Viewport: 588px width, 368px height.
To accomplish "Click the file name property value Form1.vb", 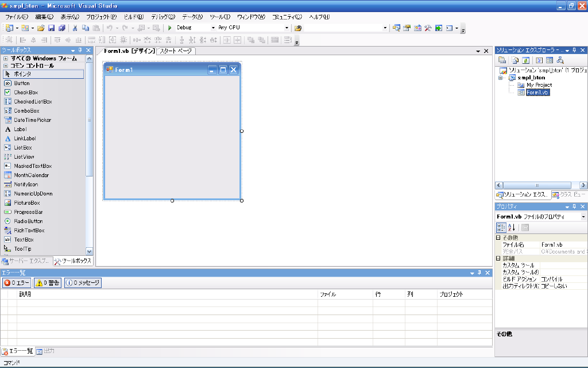I will [x=563, y=245].
